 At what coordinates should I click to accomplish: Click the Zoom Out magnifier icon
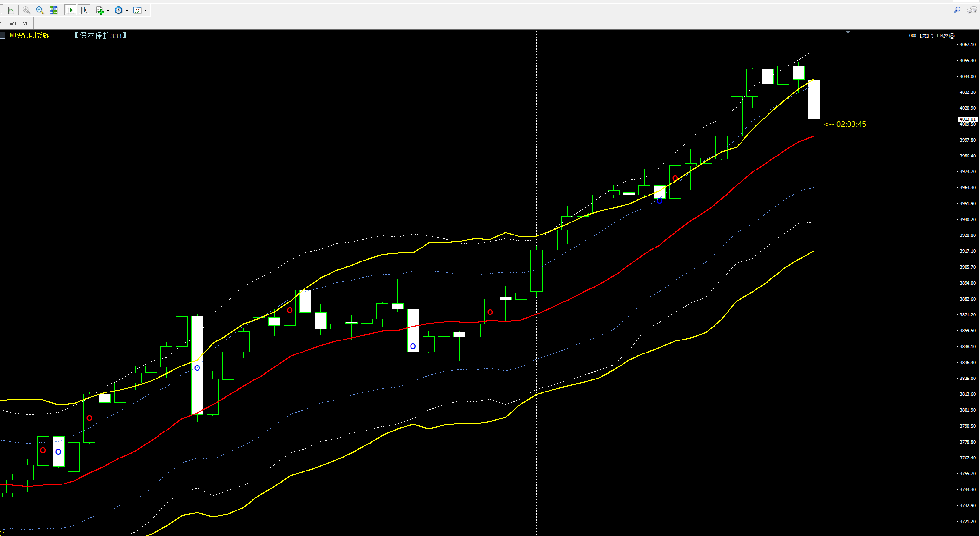click(x=40, y=10)
